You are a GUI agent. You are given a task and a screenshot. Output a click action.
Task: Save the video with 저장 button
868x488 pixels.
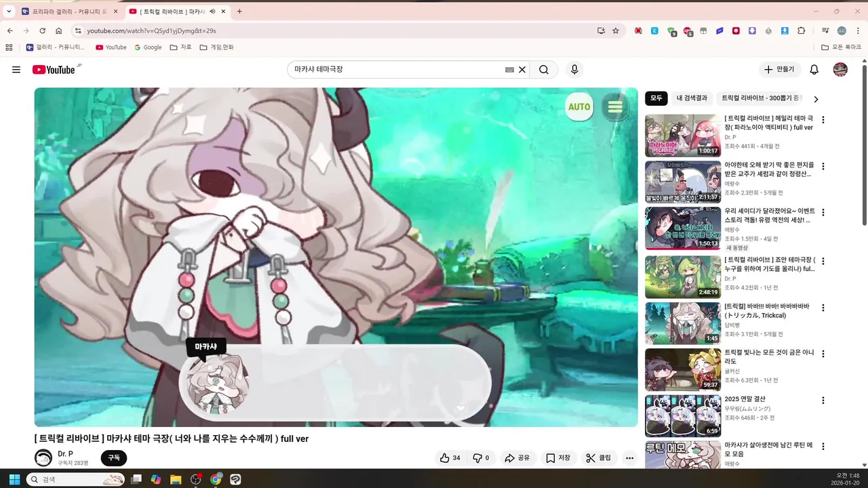[x=559, y=458]
